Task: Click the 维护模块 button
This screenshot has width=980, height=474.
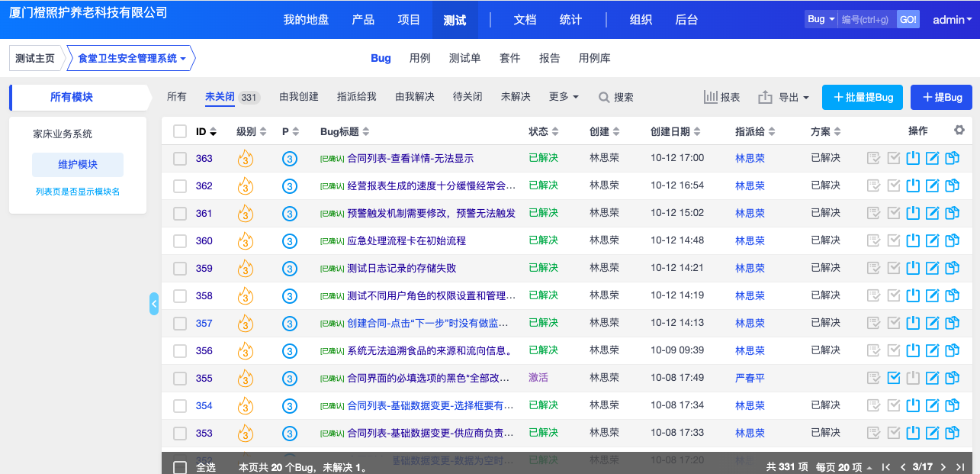Action: (x=78, y=165)
